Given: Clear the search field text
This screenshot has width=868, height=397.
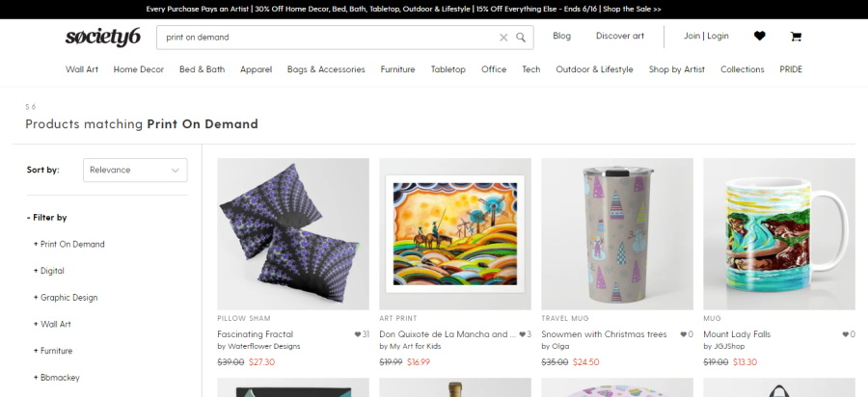Looking at the screenshot, I should point(502,38).
